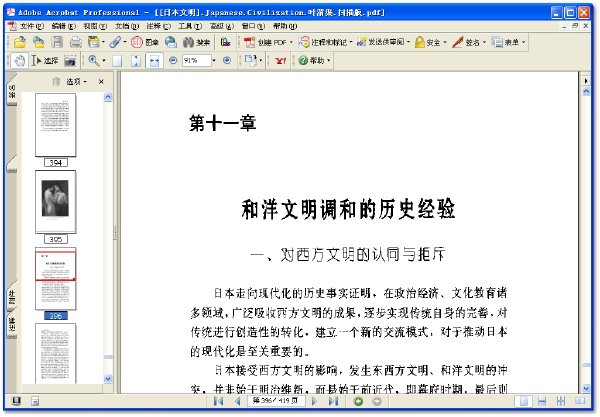600x417 pixels.
Task: Click the Save disk icon
Action: [x=57, y=42]
